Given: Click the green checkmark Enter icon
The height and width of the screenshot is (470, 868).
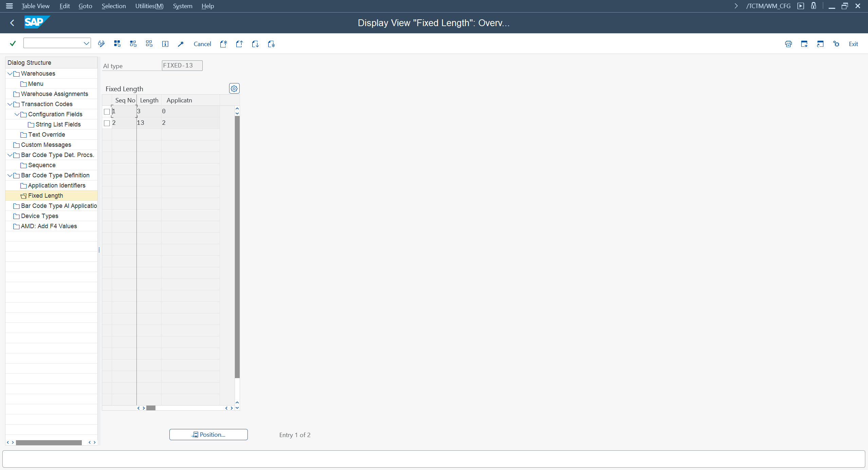Looking at the screenshot, I should click(13, 43).
